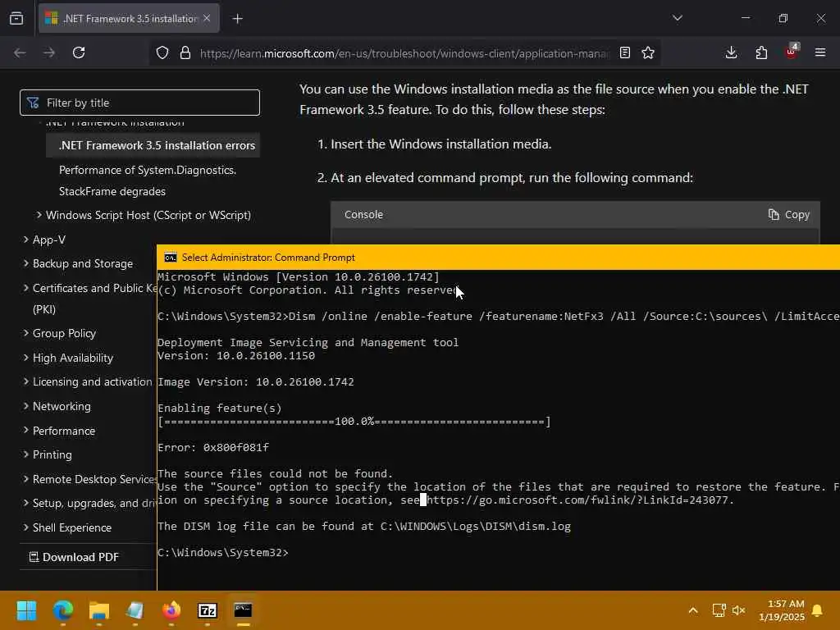The width and height of the screenshot is (840, 630).
Task: Click the uBlock Origin extension icon
Action: click(792, 52)
